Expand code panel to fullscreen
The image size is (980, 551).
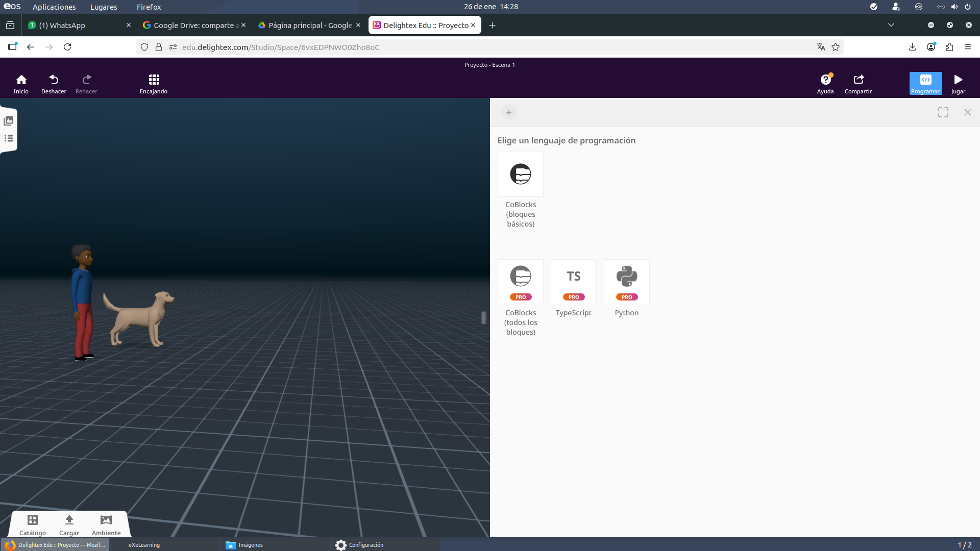click(943, 112)
